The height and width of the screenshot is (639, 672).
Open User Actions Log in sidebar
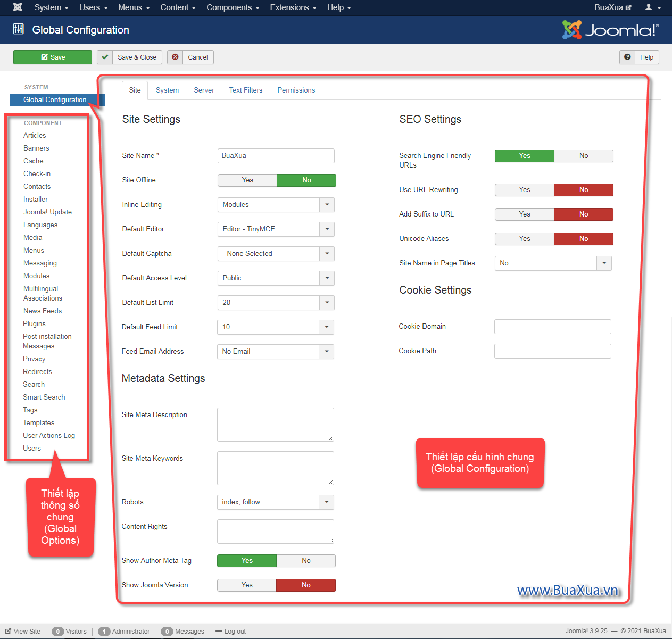(x=49, y=436)
